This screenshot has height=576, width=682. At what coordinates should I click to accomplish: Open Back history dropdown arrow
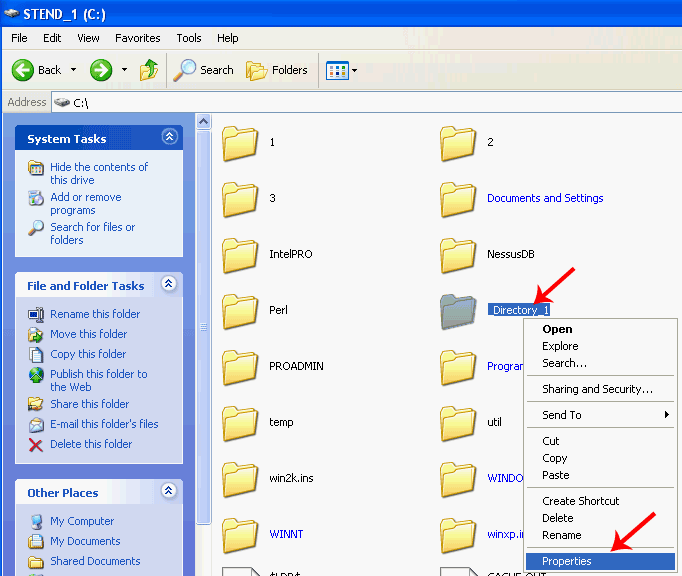click(74, 70)
